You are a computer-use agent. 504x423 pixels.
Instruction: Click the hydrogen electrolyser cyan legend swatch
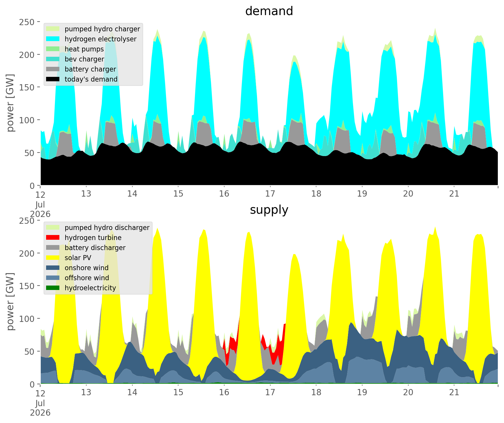[53, 39]
